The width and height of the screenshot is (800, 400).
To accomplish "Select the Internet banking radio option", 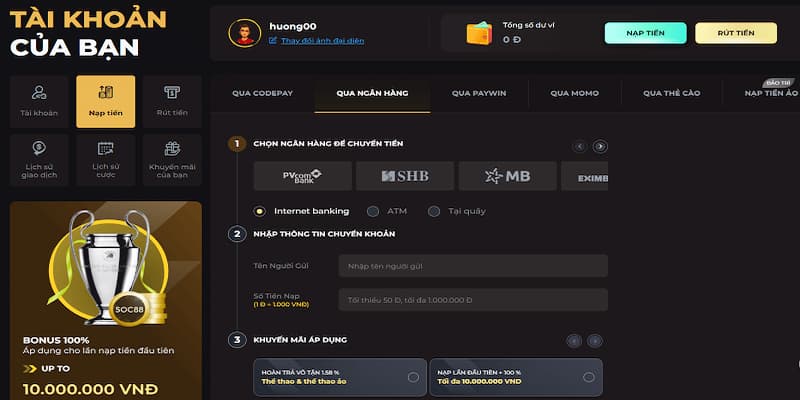I will pos(260,211).
